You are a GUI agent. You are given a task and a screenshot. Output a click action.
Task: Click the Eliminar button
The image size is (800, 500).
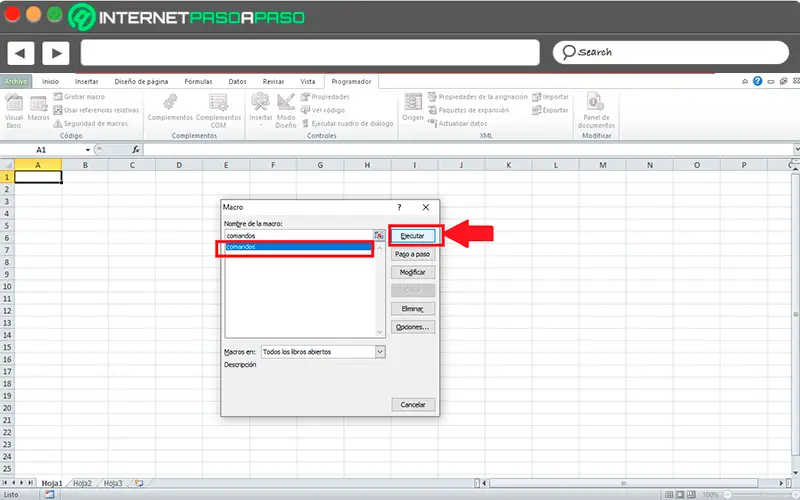click(413, 309)
